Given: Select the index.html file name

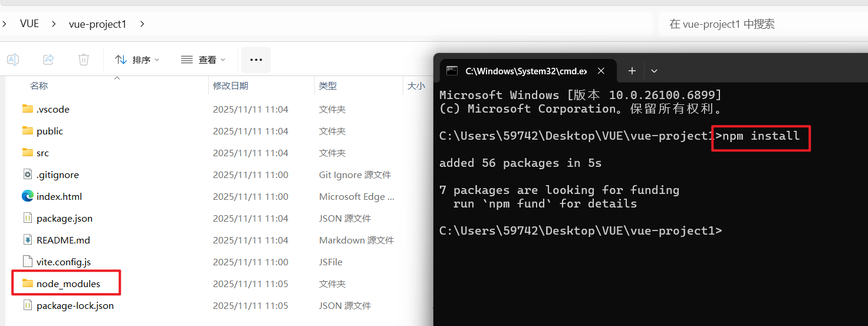Looking at the screenshot, I should (59, 196).
